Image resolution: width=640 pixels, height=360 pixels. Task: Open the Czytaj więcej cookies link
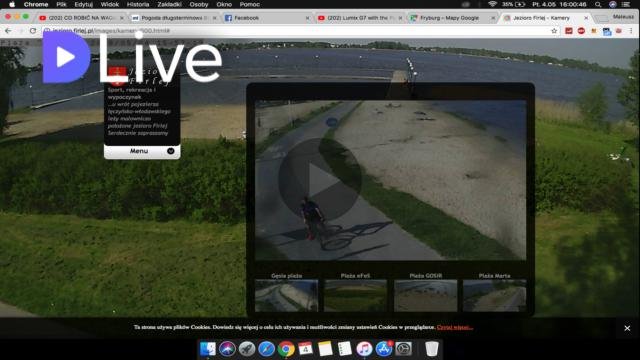tap(455, 327)
